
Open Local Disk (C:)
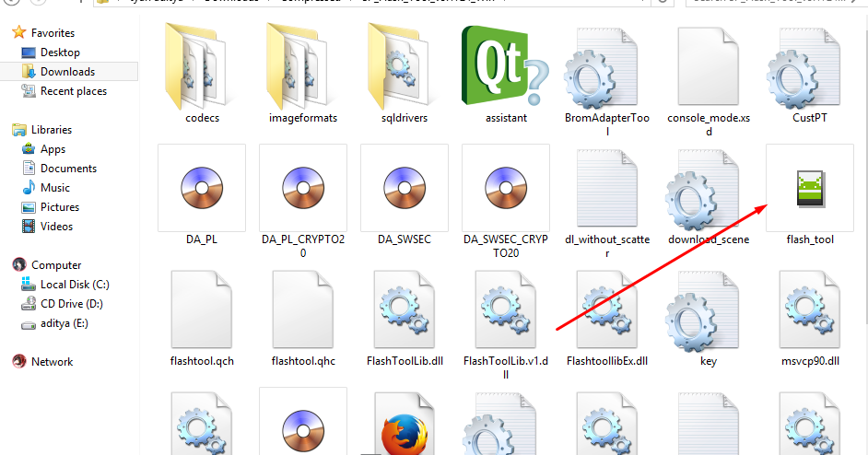click(75, 285)
